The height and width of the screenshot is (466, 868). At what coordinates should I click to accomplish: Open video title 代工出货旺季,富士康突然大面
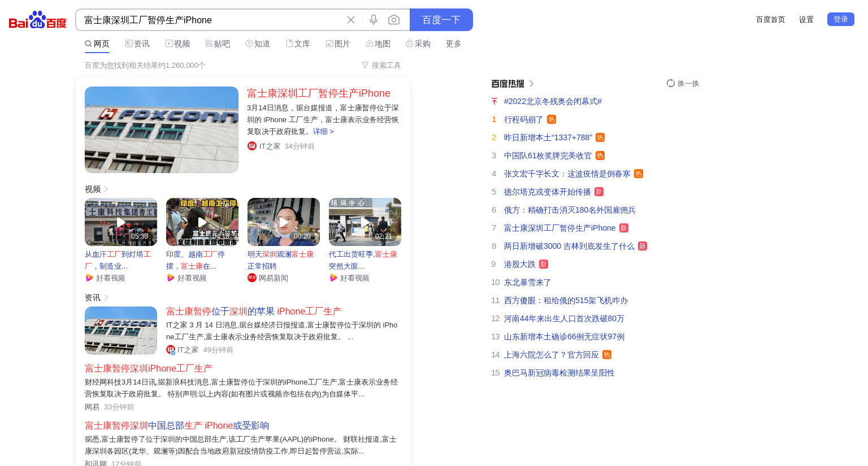coord(363,260)
